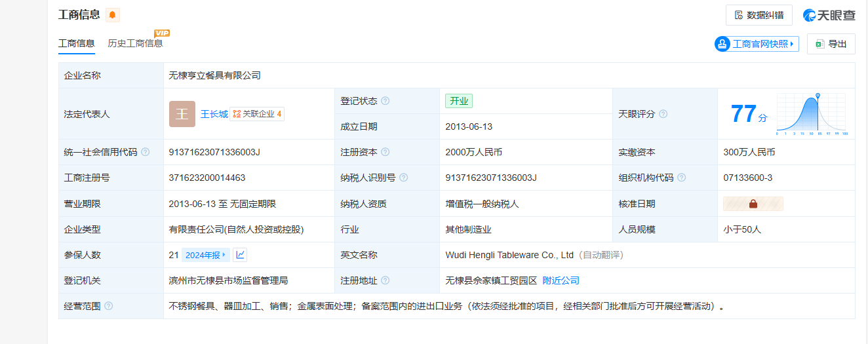
Task: Click the company type 有限责任公司(自然人投资或控股)
Action: [236, 229]
